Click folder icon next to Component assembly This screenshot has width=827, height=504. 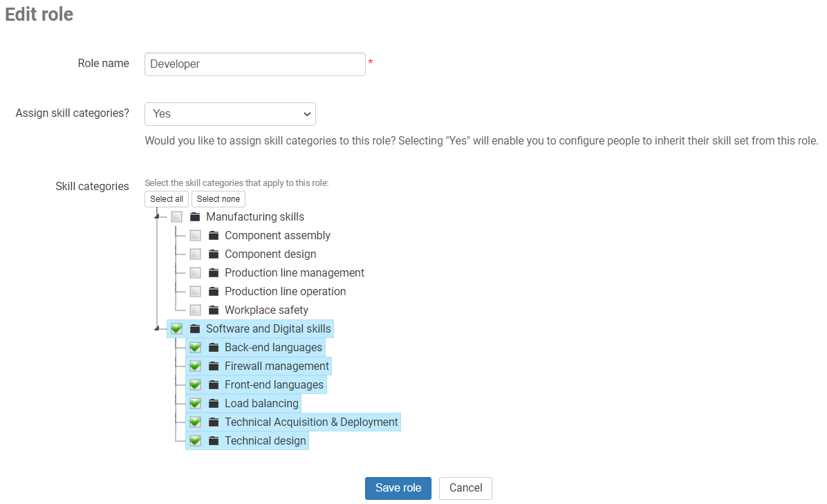[x=214, y=236]
